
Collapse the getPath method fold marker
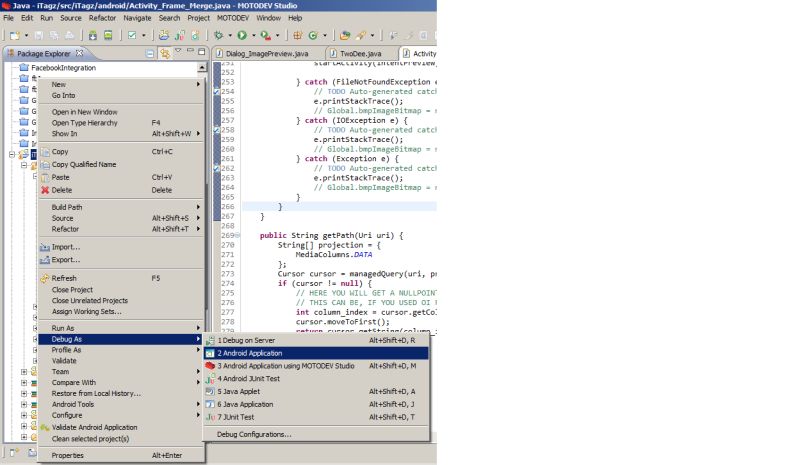coord(237,235)
